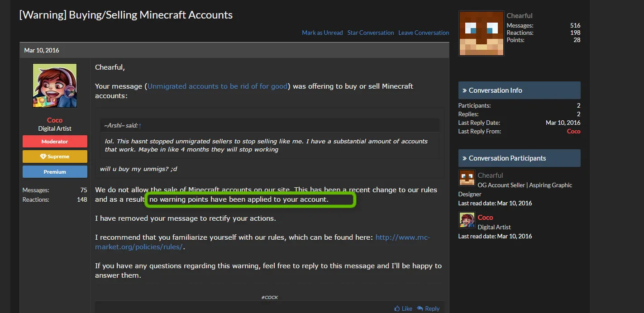Click the Messages: 75 stat under Coco

click(x=55, y=190)
